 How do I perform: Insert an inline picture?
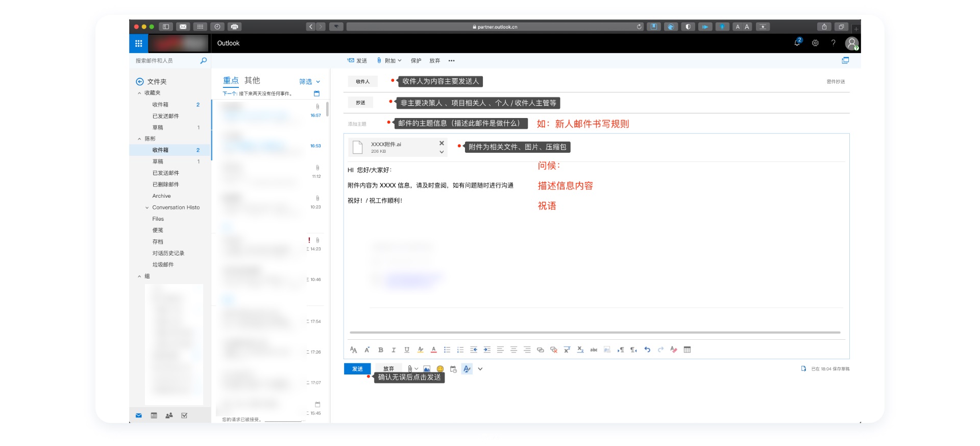[x=427, y=369]
